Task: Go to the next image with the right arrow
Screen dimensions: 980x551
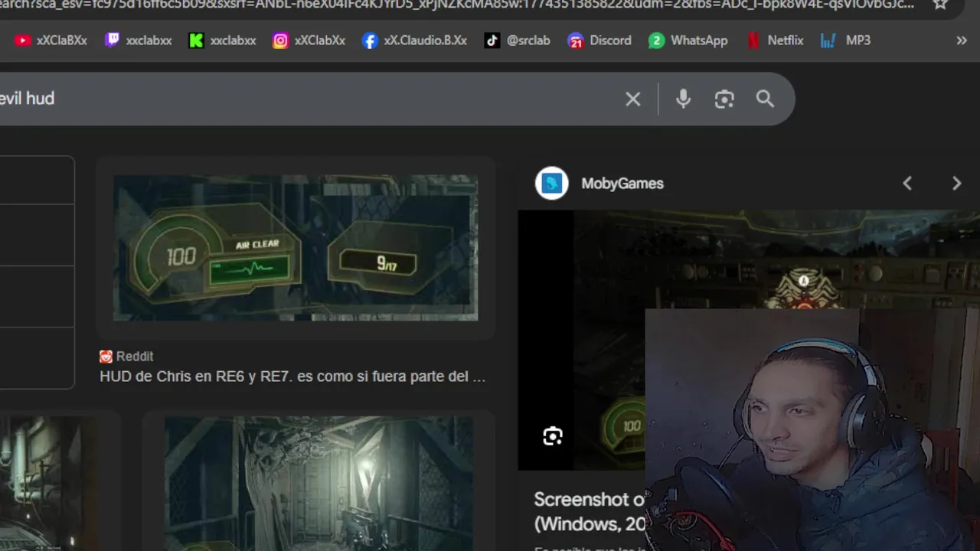Action: pos(956,183)
